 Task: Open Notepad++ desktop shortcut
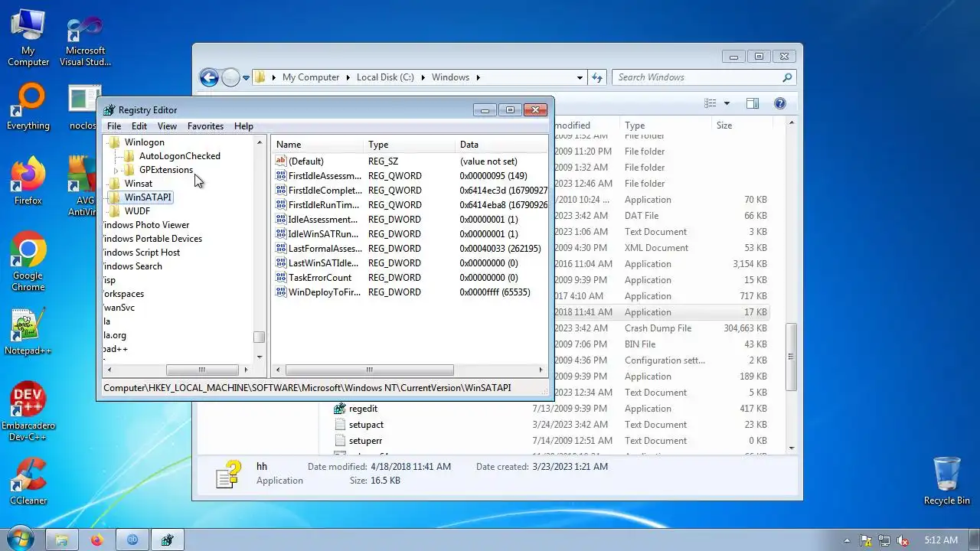pos(28,331)
